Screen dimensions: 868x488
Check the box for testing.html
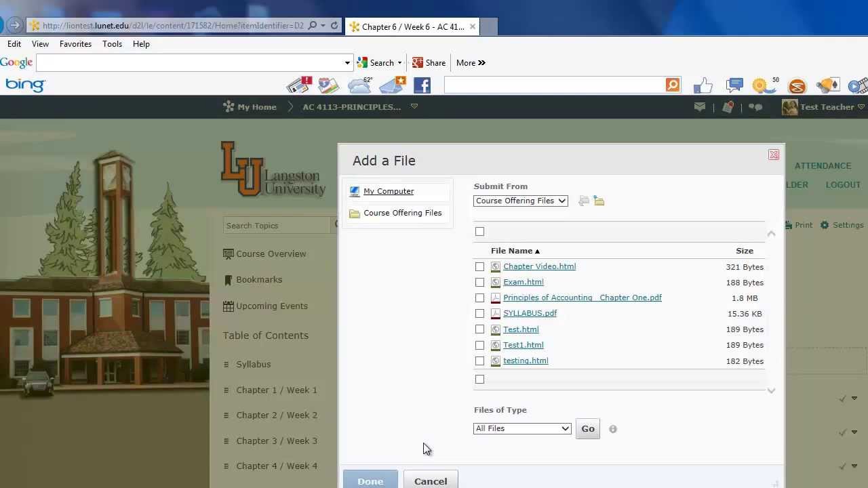(x=479, y=361)
